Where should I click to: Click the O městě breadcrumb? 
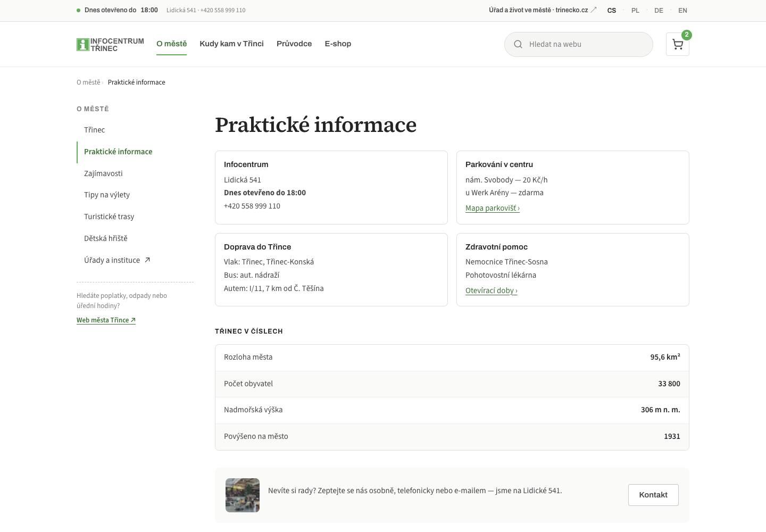tap(88, 82)
